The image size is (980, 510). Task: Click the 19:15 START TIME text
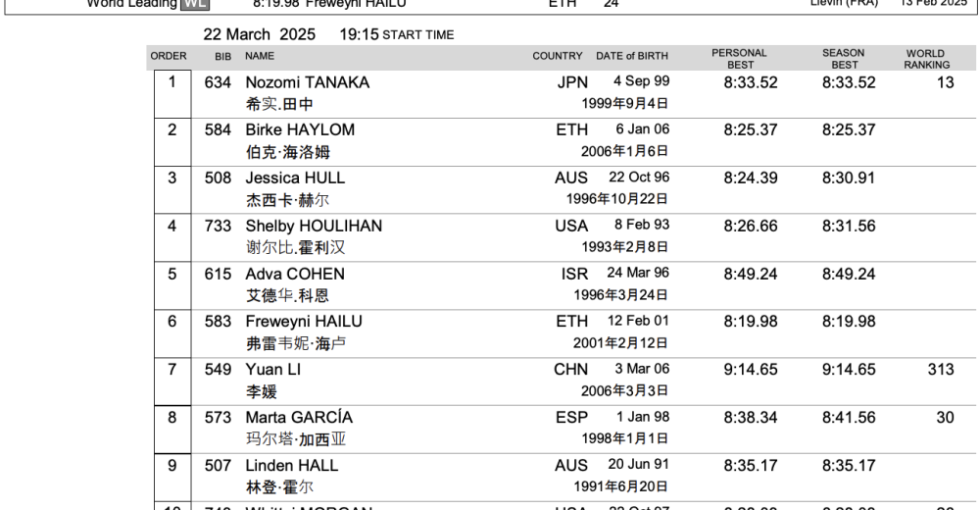tap(396, 34)
